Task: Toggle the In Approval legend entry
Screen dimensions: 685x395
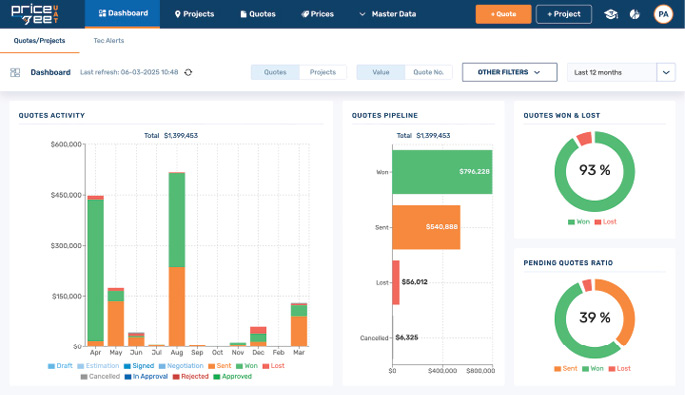Action: [146, 377]
